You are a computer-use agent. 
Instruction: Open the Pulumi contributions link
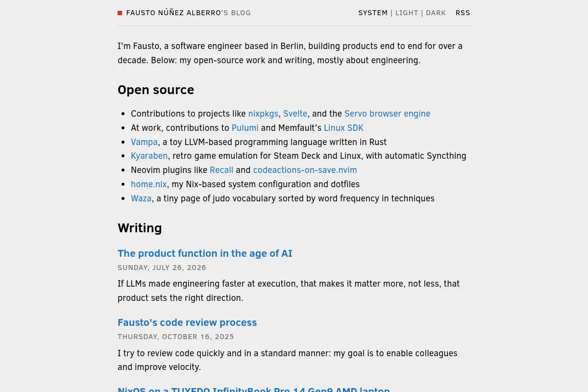point(245,128)
